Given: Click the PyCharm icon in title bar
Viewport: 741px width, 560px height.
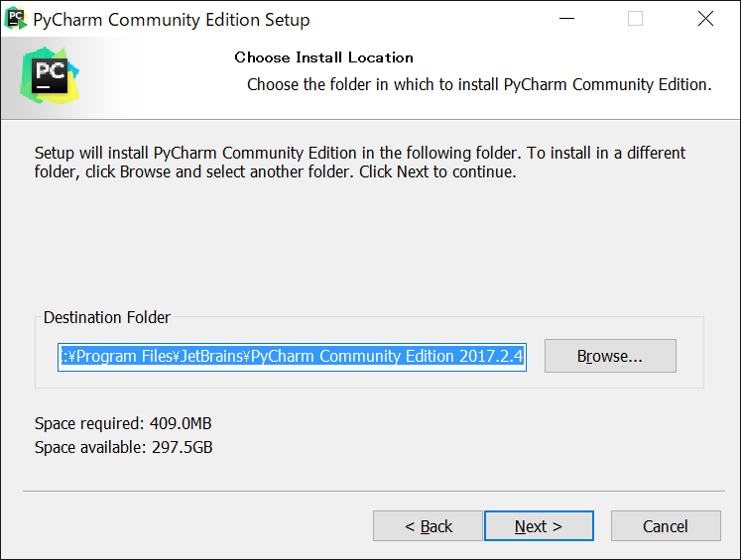Looking at the screenshot, I should (15, 19).
